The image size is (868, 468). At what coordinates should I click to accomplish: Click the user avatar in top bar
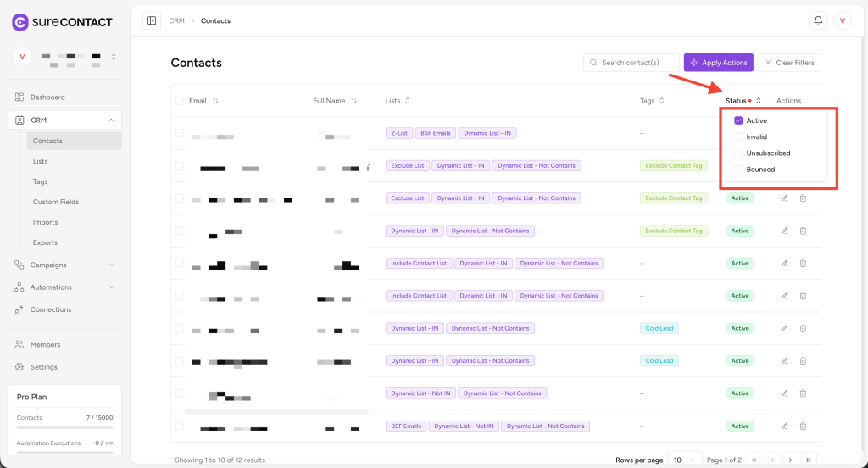coord(843,20)
